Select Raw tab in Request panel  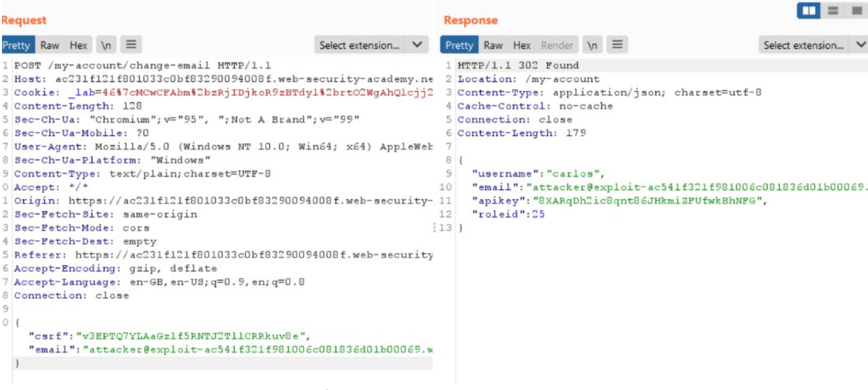(x=50, y=45)
